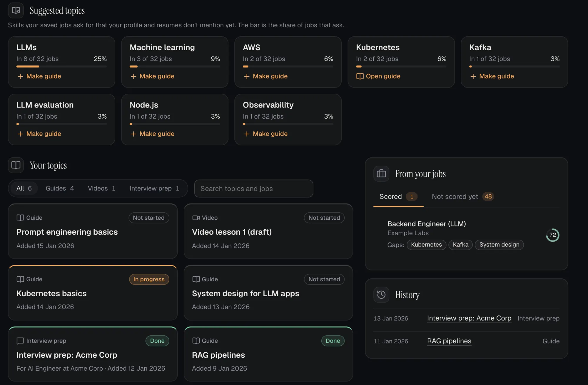Click the Suggested topics book icon
Image resolution: width=588 pixels, height=385 pixels.
coord(16,11)
